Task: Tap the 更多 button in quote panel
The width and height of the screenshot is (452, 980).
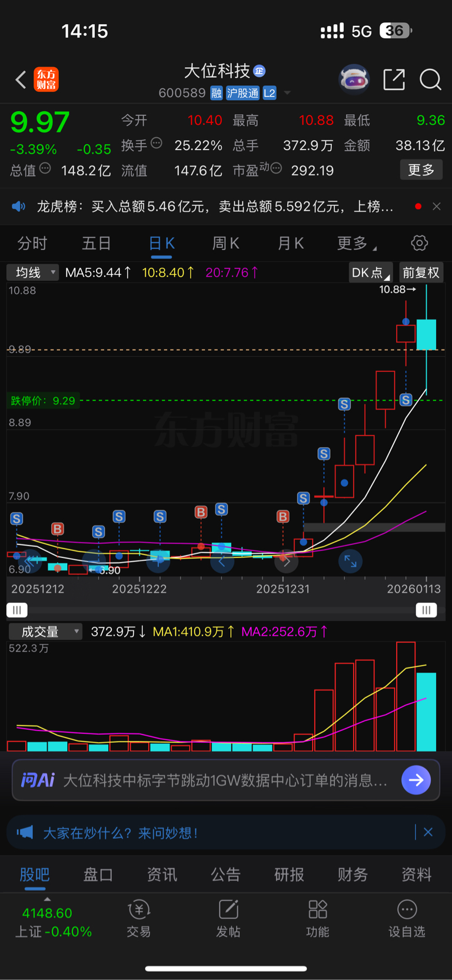Action: point(421,170)
